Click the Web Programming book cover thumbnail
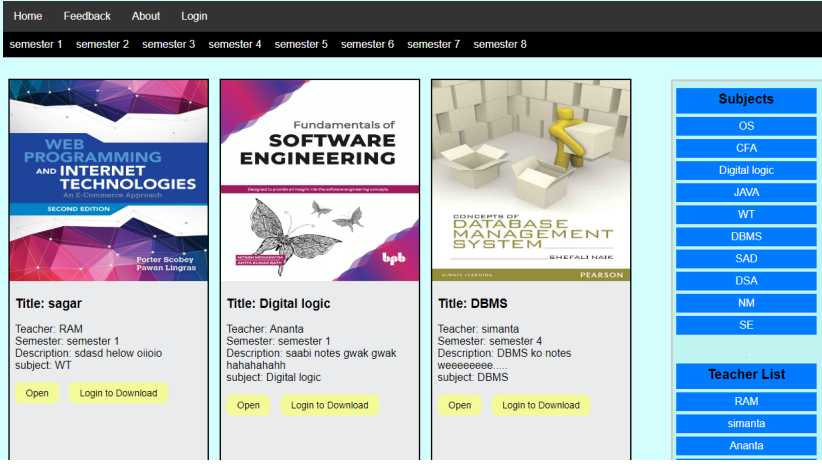Image resolution: width=822 pixels, height=466 pixels. (109, 181)
